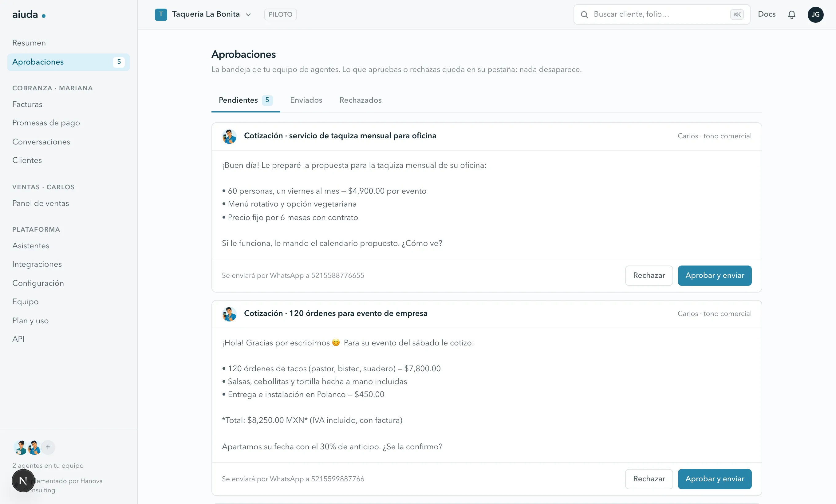Open the JG user avatar menu
This screenshot has height=504, width=836.
(x=816, y=14)
